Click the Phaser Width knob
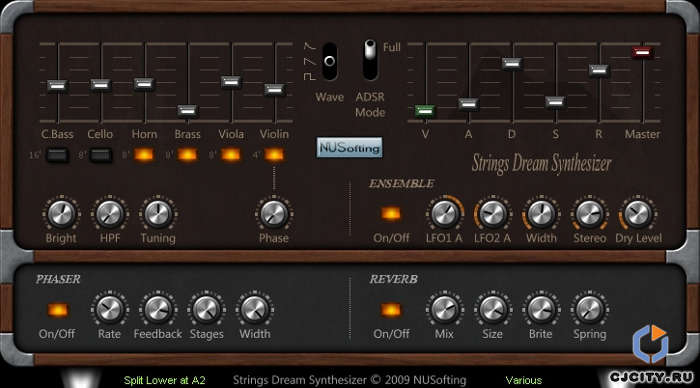 [x=255, y=309]
